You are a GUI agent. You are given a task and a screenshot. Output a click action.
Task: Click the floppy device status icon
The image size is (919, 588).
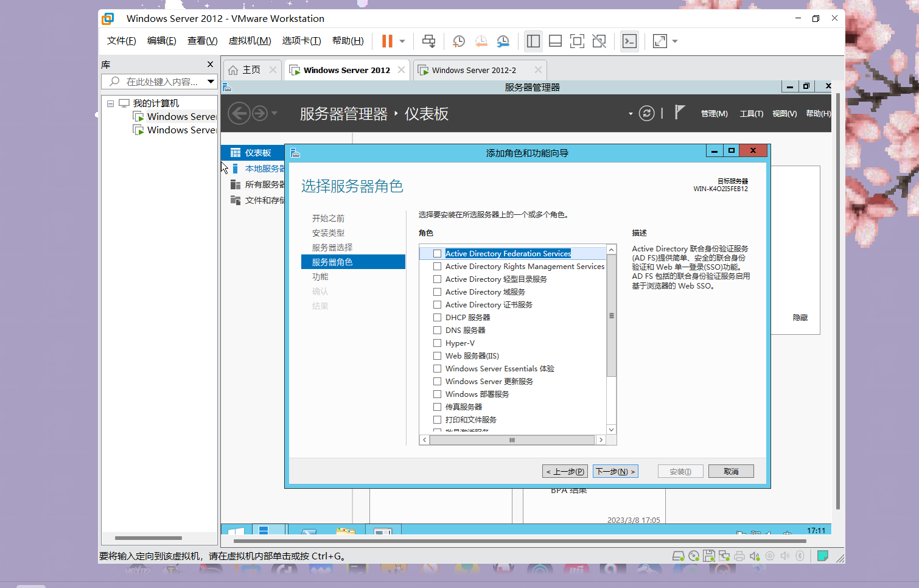pos(709,556)
